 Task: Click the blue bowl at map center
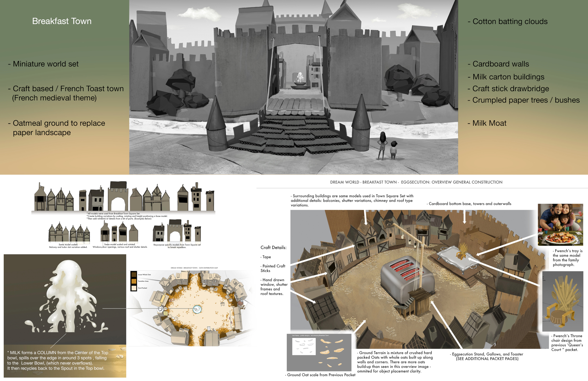click(197, 309)
